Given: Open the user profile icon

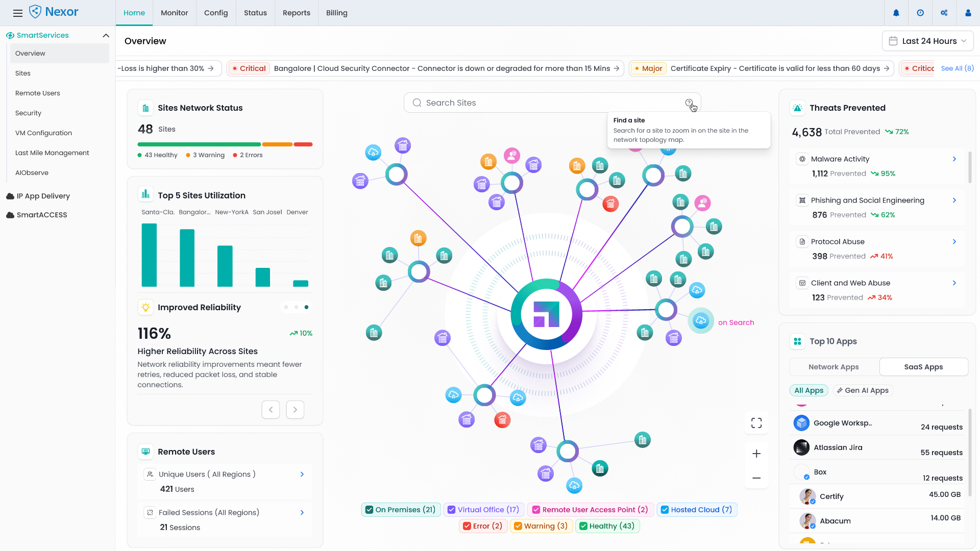Looking at the screenshot, I should click(968, 13).
